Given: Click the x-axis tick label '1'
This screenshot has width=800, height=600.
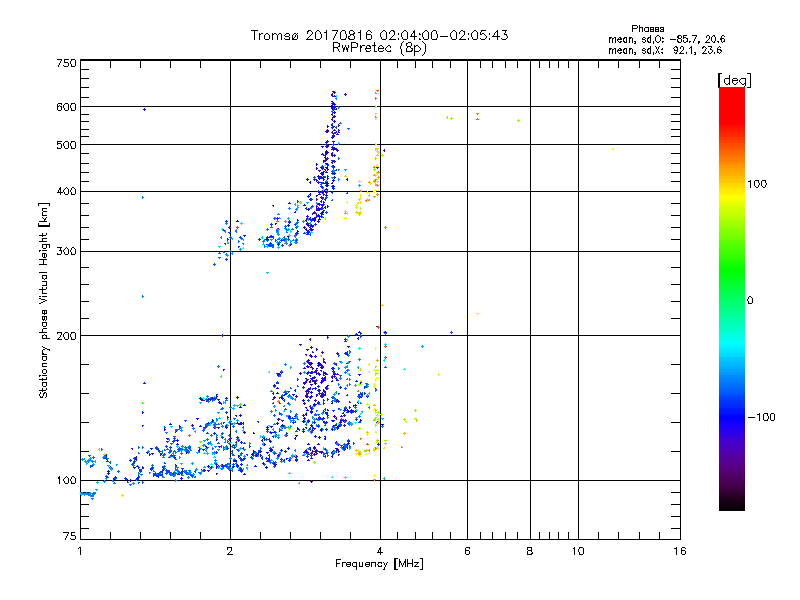Looking at the screenshot, I should coord(80,551).
